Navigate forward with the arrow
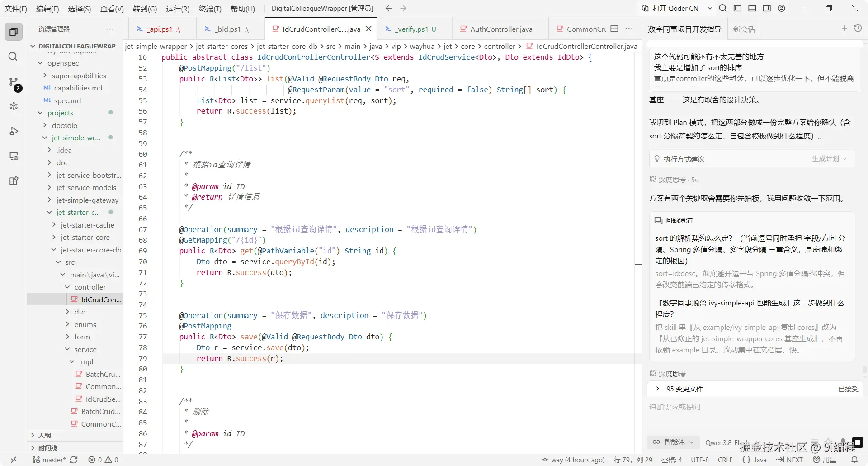This screenshot has height=466, width=868. (403, 8)
